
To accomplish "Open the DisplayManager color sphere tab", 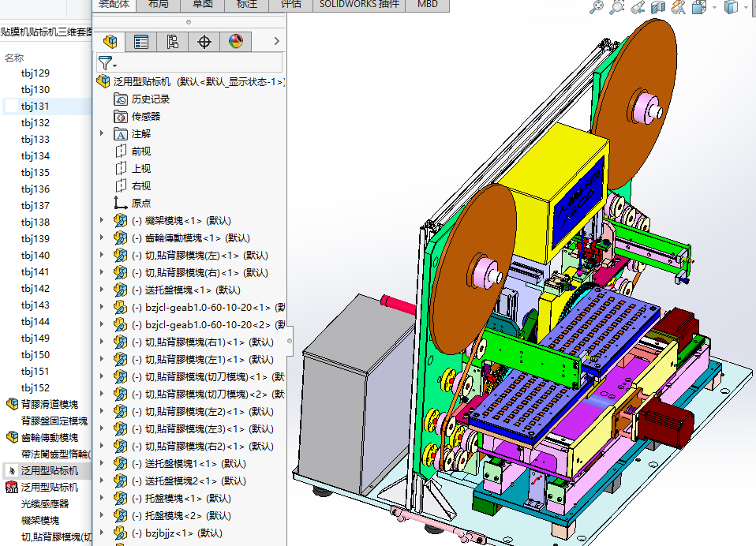I will (x=236, y=42).
